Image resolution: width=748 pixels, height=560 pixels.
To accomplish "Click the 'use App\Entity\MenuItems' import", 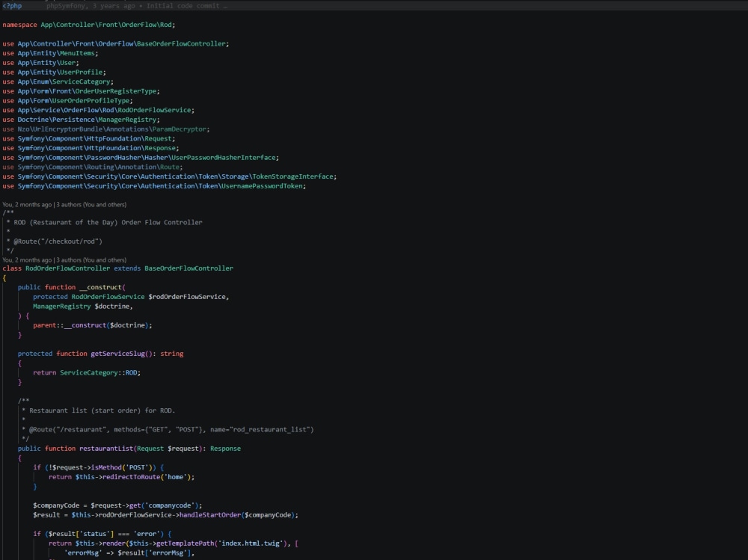I will (50, 53).
